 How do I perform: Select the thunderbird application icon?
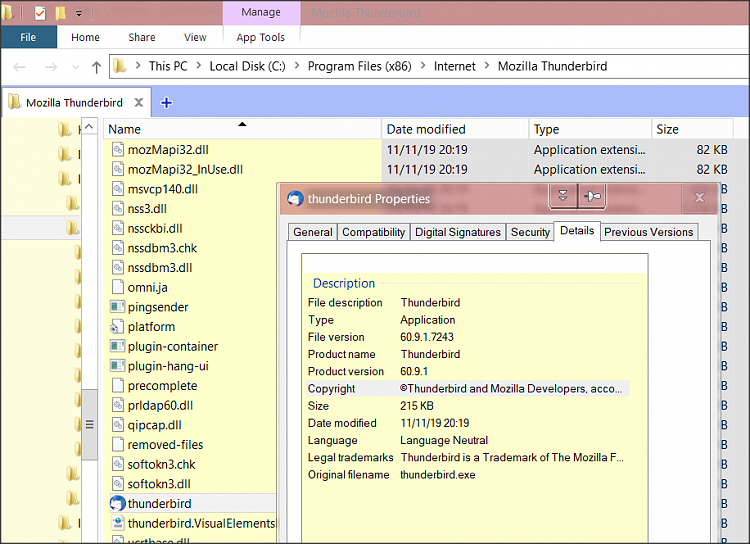point(118,503)
